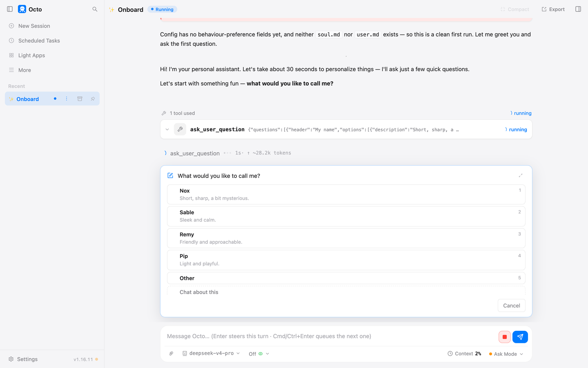Collapse the left sidebar panel icon
The image size is (588, 368).
point(10,9)
